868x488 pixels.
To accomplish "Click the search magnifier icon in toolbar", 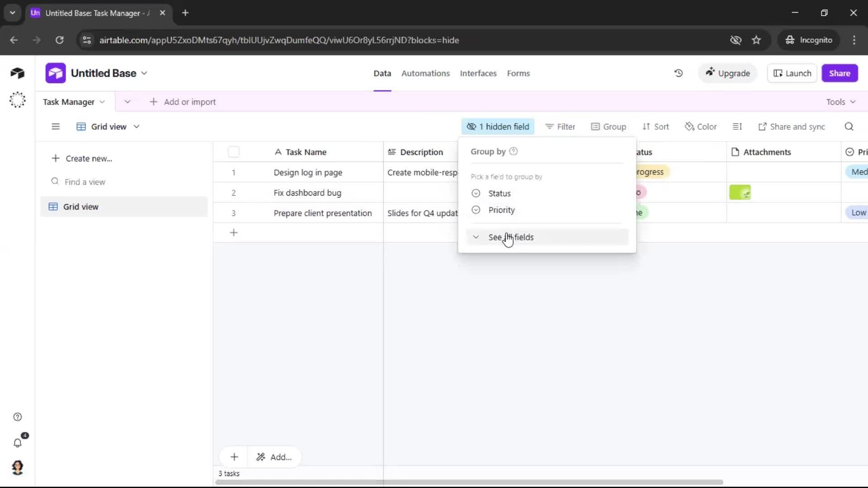I will tap(849, 127).
